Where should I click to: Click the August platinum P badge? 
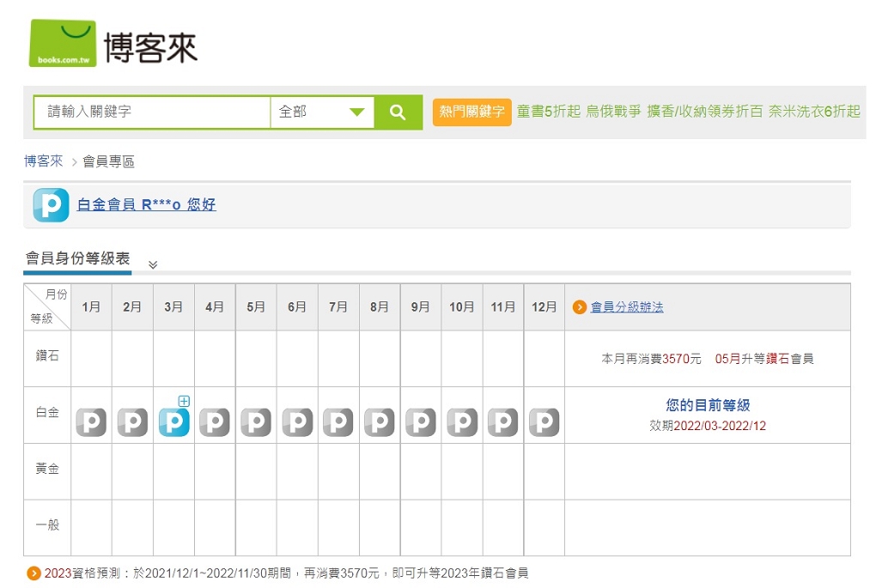pyautogui.click(x=380, y=421)
